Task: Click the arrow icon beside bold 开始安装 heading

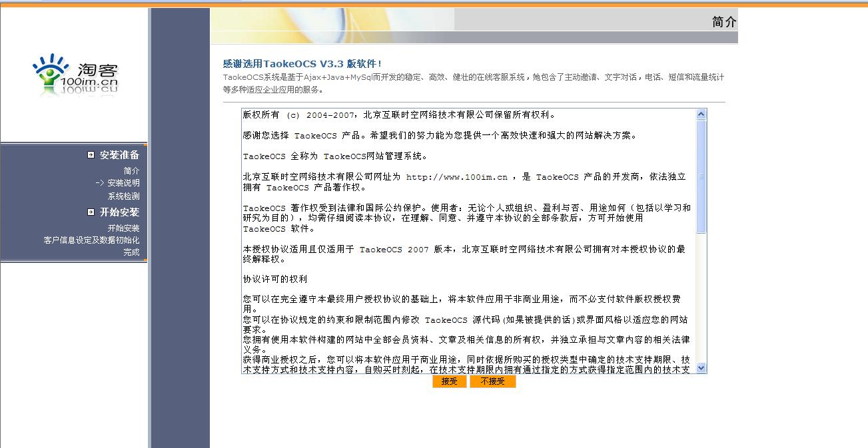Action: 91,212
